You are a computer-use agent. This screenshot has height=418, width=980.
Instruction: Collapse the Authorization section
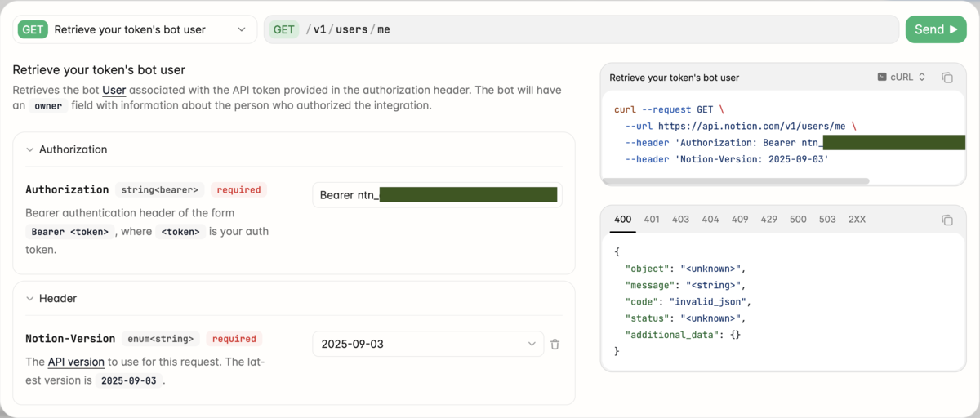30,150
